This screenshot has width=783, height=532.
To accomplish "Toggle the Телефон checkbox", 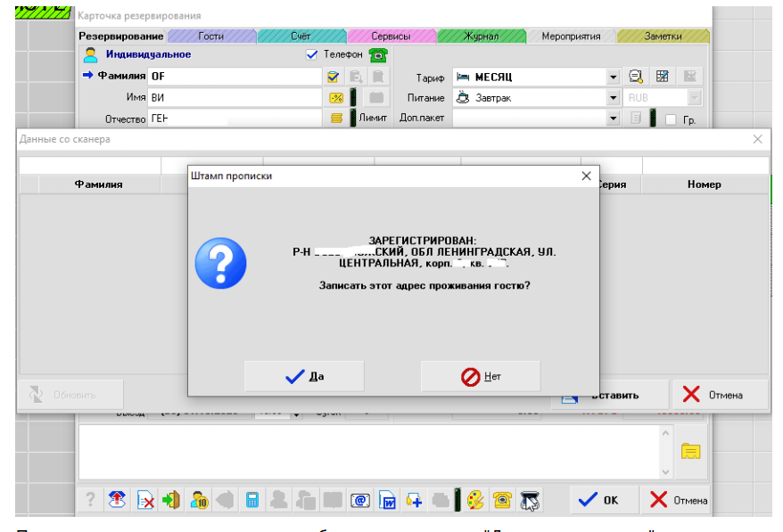I will (311, 54).
